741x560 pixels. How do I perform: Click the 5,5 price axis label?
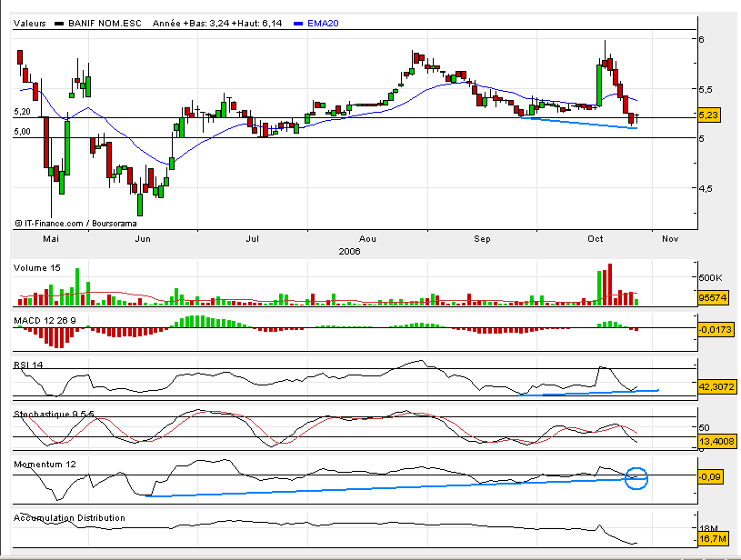[x=705, y=89]
